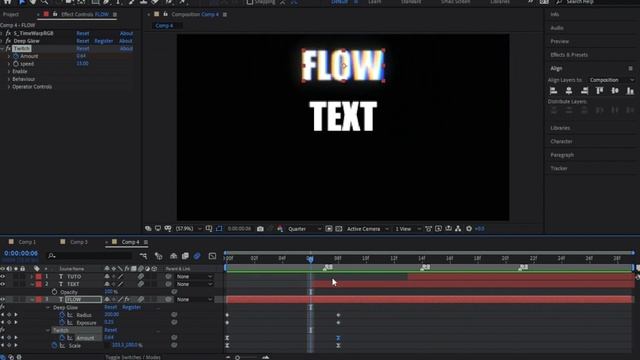Open the Character panel
640x360 pixels.
coord(561,142)
